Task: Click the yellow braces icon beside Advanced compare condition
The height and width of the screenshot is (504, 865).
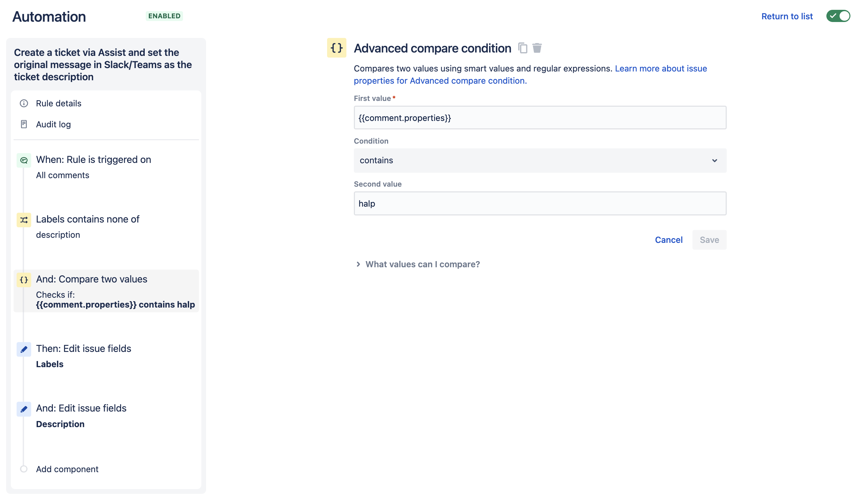Action: tap(336, 48)
